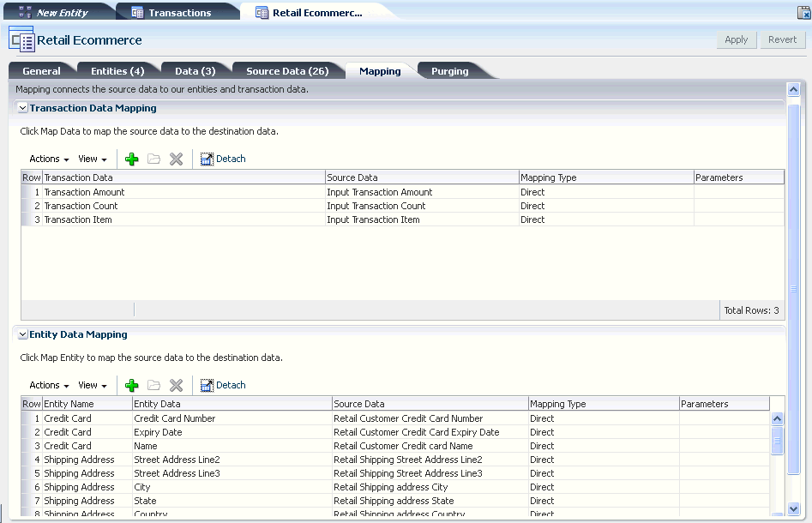812x523 pixels.
Task: Click Parameters header in transaction table
Action: [x=739, y=177]
